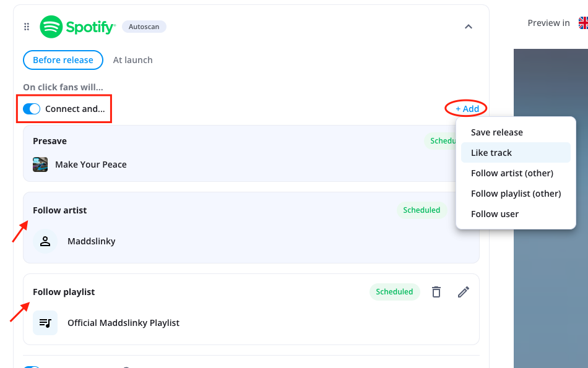Click the Autoscan badge
Screen dimensions: 588x368
(x=144, y=27)
